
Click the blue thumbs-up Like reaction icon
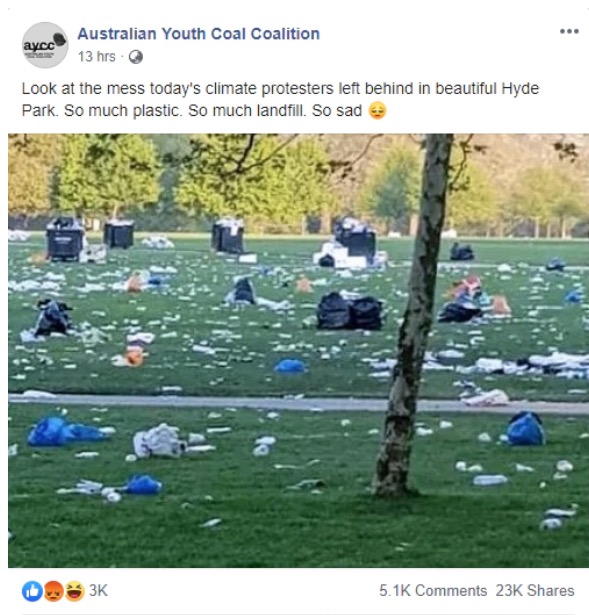click(32, 591)
